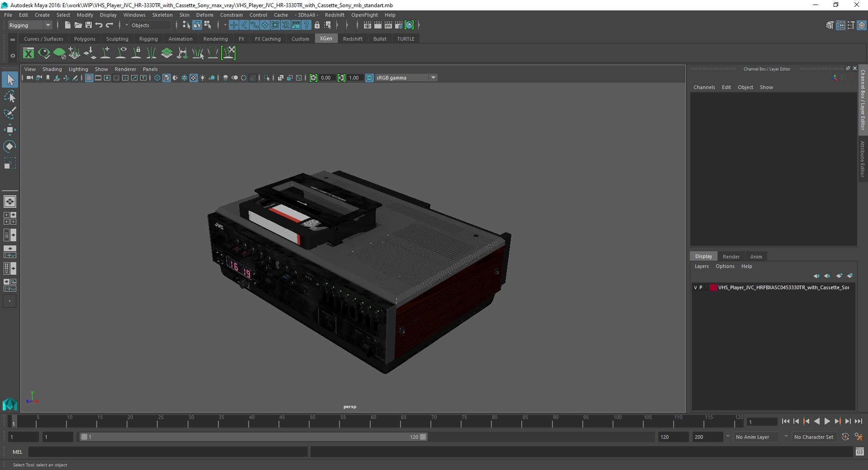Screen dimensions: 868x470
Task: Click the Attribute Editor side tab
Action: [x=863, y=158]
